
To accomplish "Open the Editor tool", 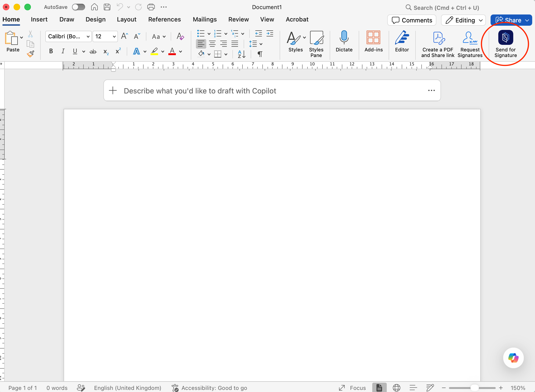I will 402,41.
